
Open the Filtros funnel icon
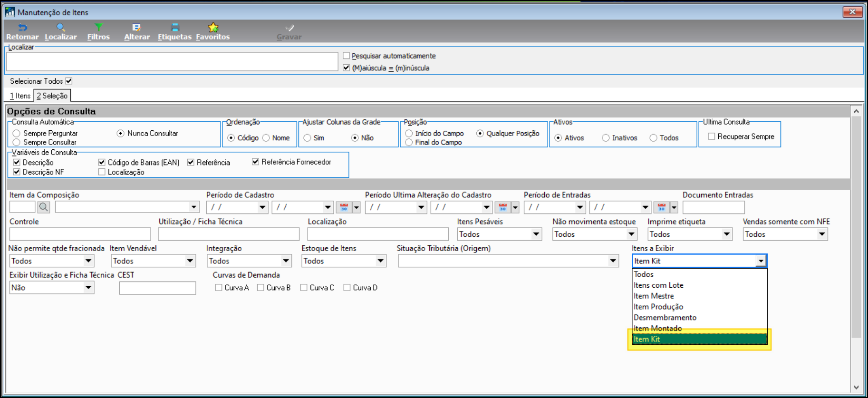pos(98,32)
